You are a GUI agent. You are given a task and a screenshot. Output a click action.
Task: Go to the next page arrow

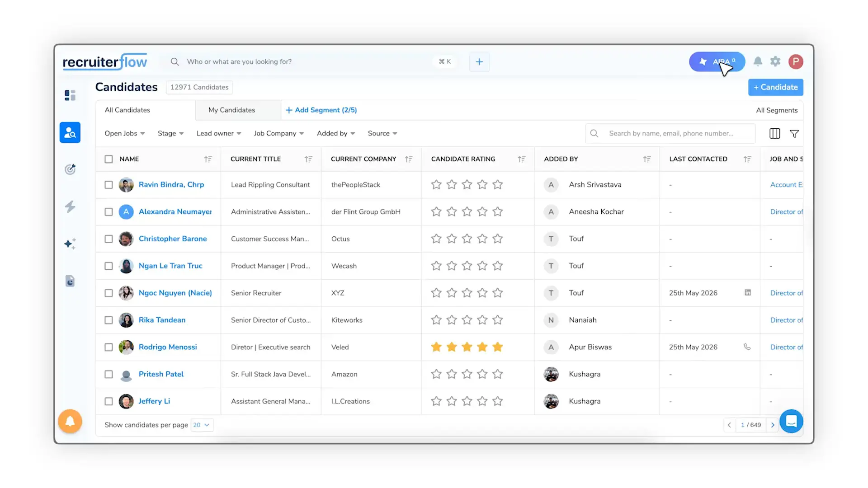coord(773,425)
